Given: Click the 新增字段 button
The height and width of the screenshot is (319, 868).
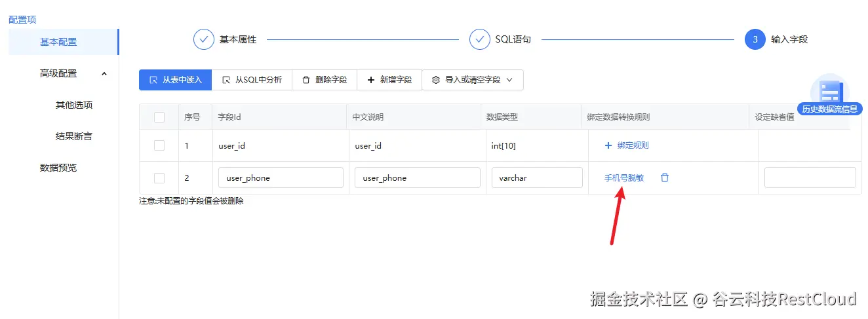Looking at the screenshot, I should coord(389,80).
